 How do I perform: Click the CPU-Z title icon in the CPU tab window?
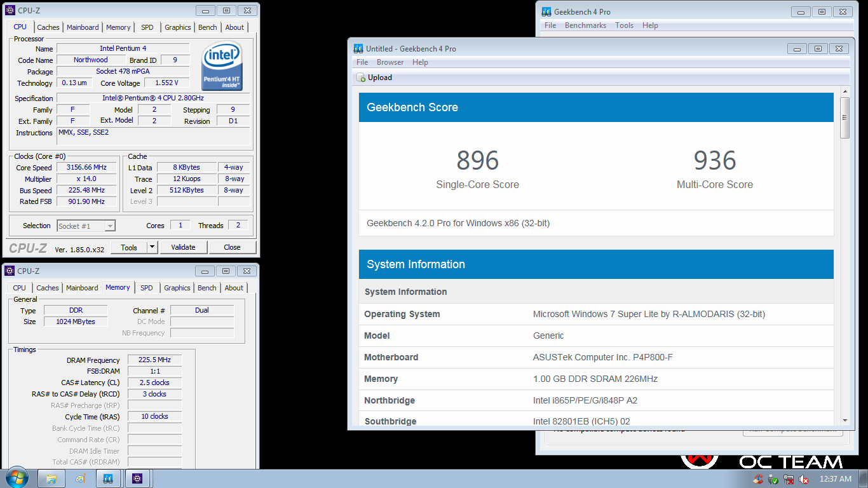10,10
